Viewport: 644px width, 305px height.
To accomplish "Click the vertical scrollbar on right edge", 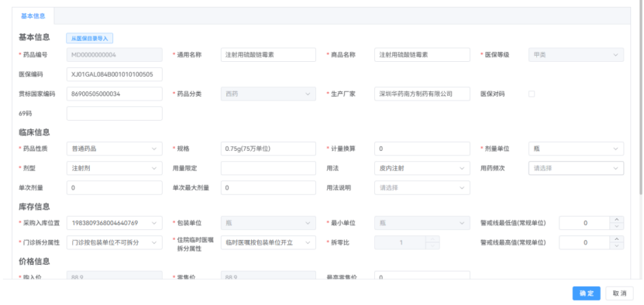I will [641, 97].
